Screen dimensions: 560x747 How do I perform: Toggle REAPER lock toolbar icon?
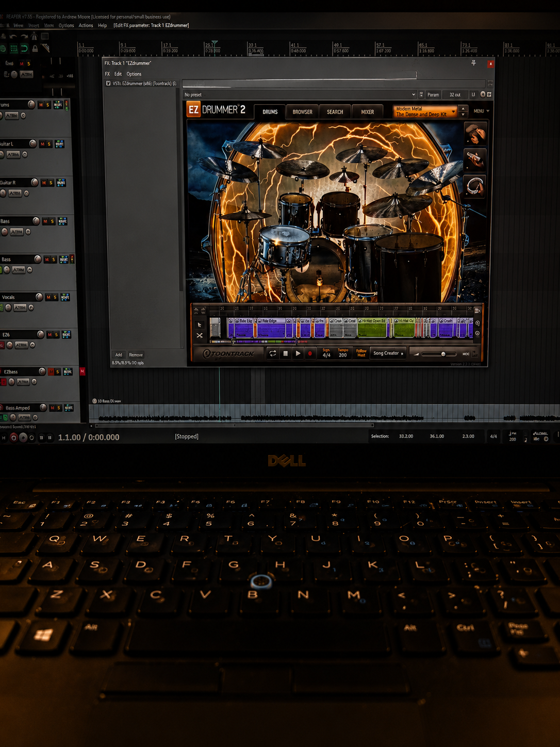point(35,49)
